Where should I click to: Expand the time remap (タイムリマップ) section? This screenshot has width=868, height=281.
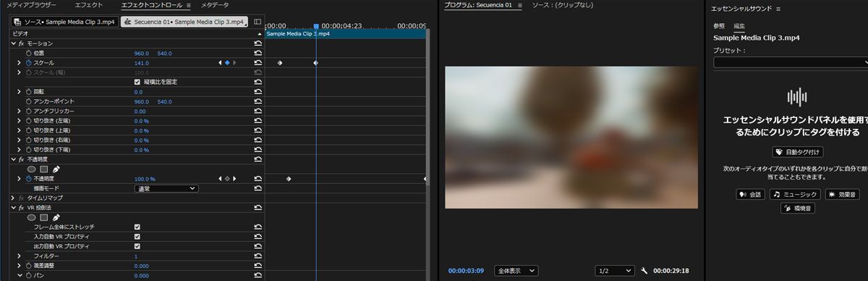pyautogui.click(x=13, y=198)
